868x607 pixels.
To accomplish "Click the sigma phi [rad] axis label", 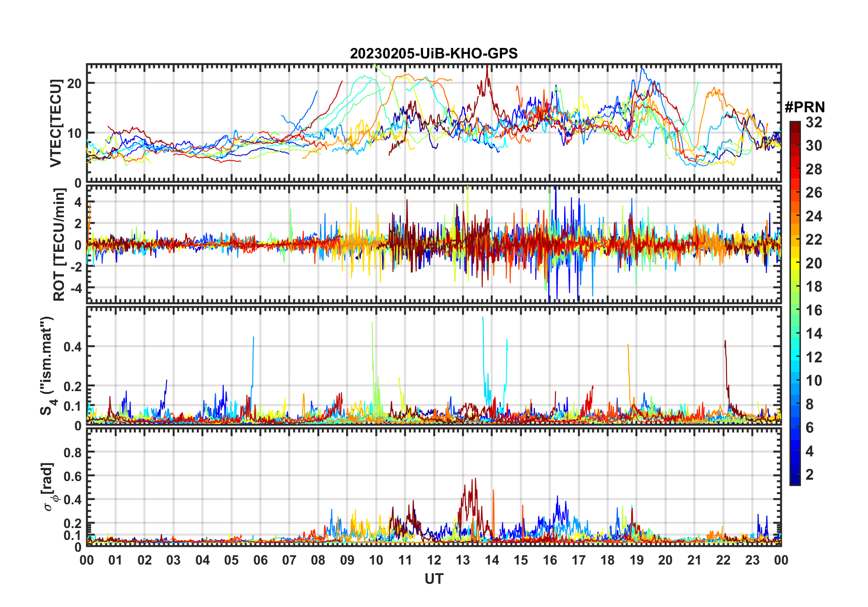I will click(x=49, y=487).
